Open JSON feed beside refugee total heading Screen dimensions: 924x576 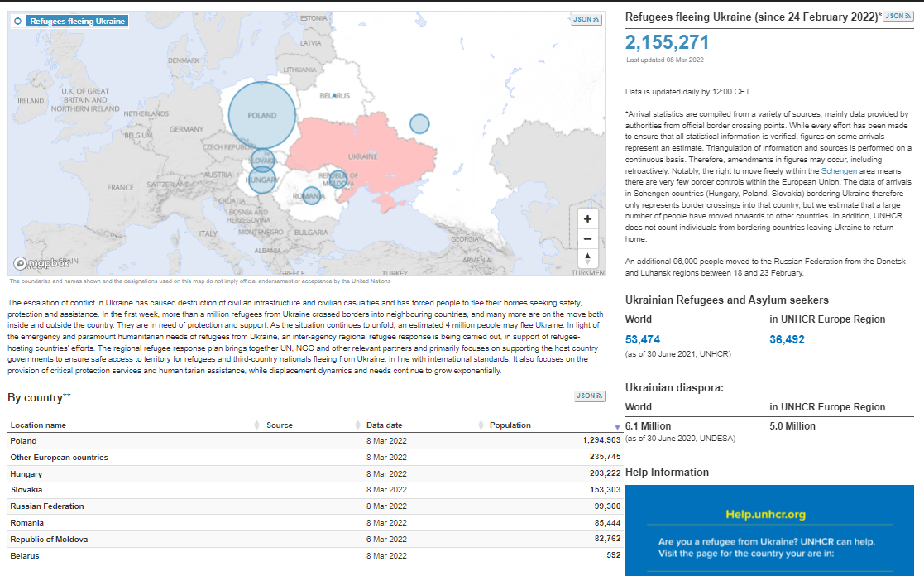click(x=898, y=16)
